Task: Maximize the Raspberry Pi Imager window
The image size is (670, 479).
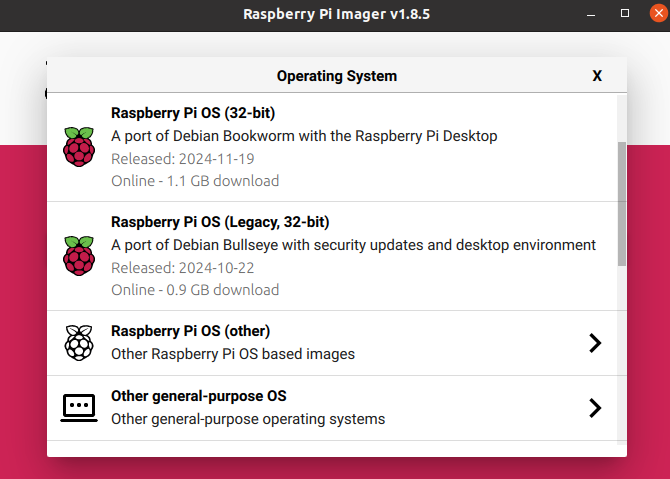Action: coord(625,14)
